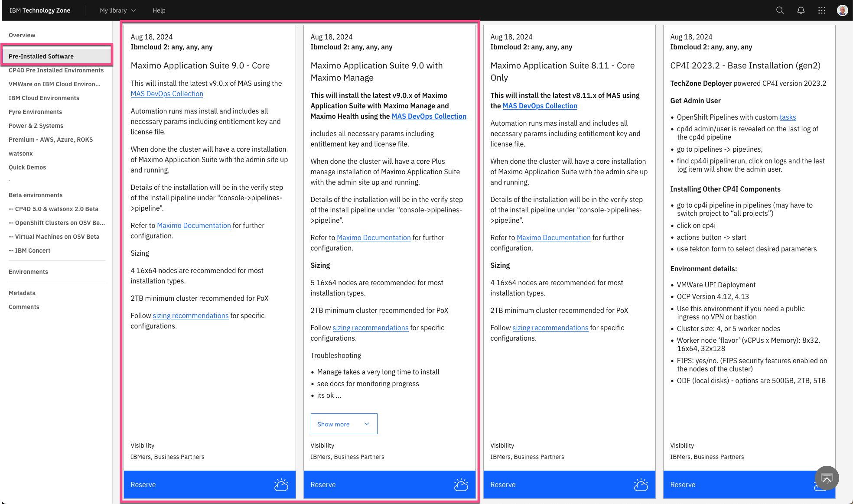Open sizing recommendations link in 9.0 Core card
853x504 pixels.
click(191, 315)
